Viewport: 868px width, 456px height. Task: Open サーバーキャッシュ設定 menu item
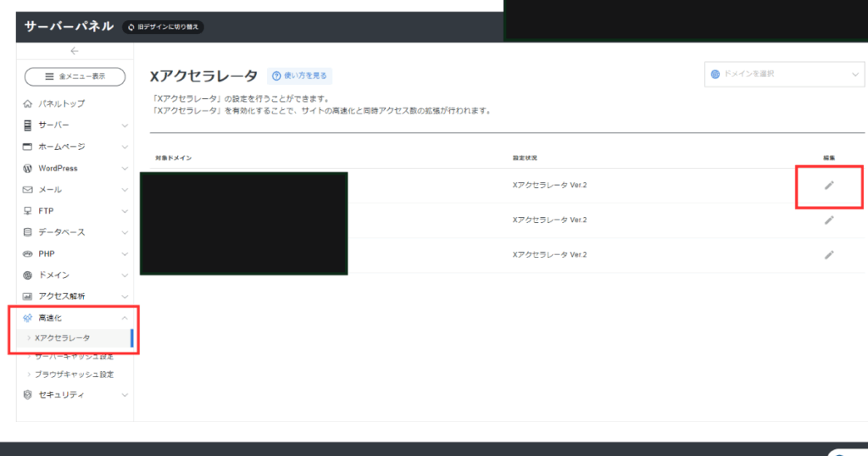pos(73,357)
